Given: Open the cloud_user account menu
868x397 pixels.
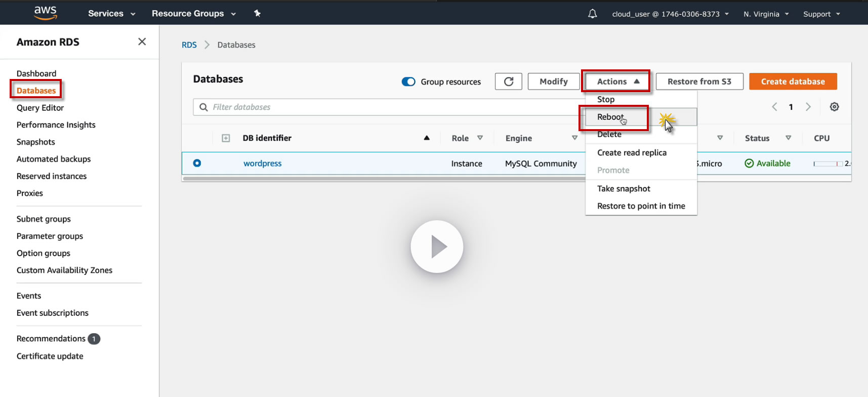Looking at the screenshot, I should coord(671,14).
